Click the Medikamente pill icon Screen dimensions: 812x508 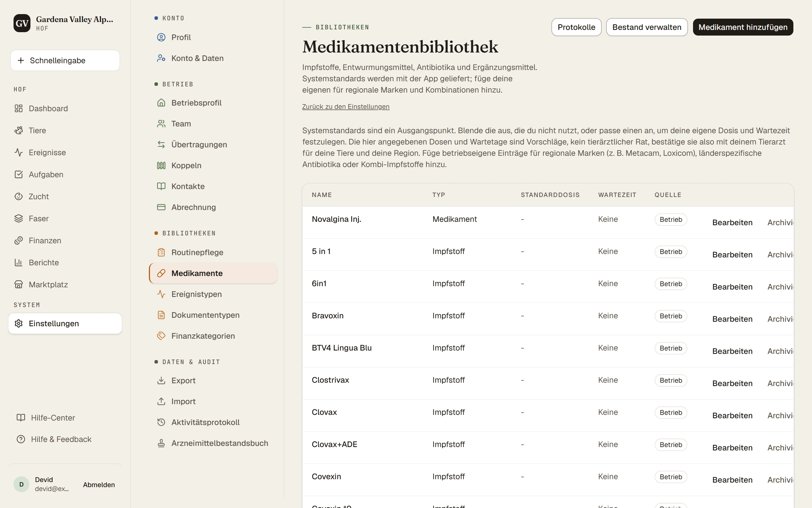161,273
